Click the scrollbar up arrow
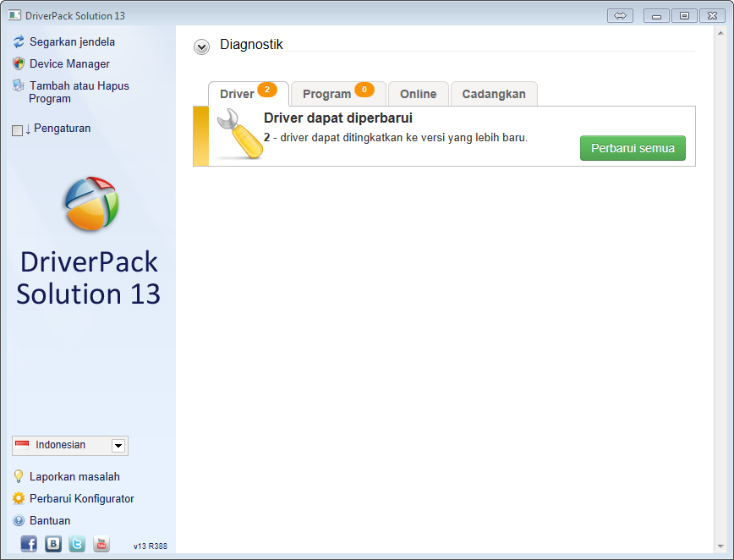 tap(720, 33)
